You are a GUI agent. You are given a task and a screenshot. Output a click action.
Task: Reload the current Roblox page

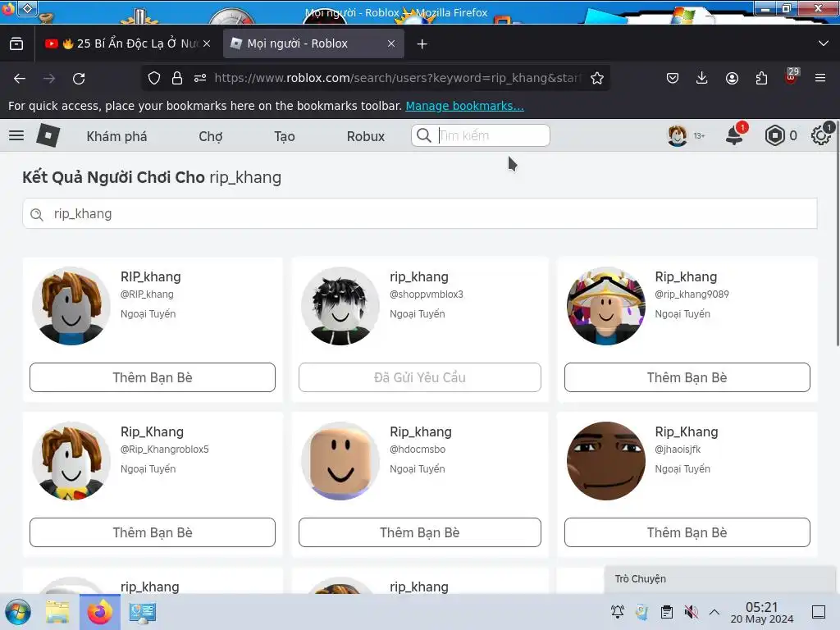point(79,78)
